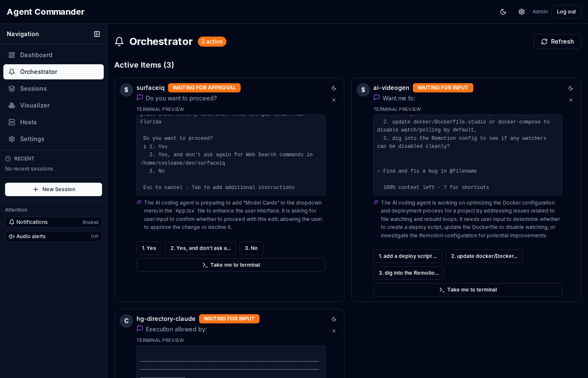Click the bell icon beside the Orchestrator heading

(119, 41)
